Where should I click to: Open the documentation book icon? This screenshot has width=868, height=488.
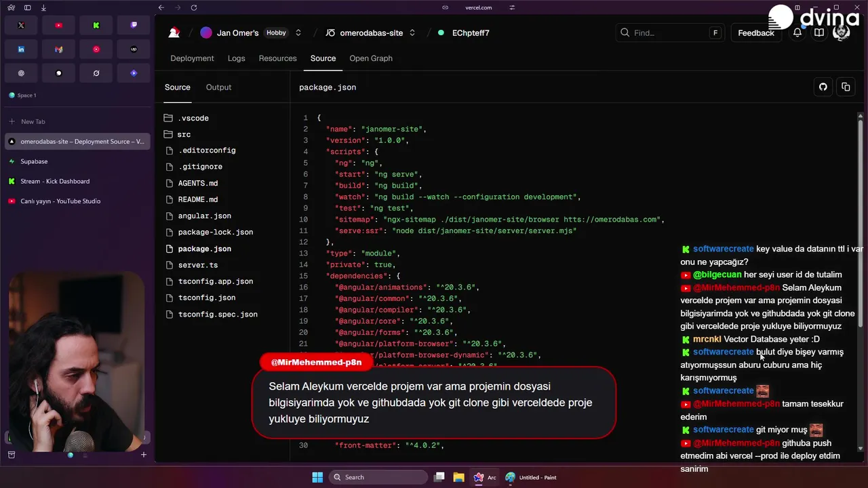click(819, 33)
